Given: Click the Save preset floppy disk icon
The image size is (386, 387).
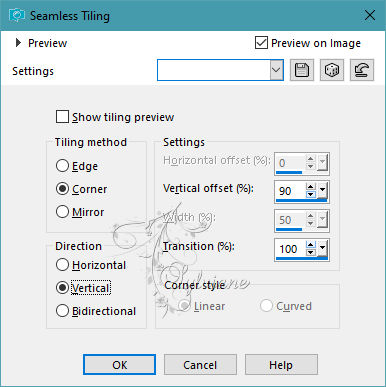Looking at the screenshot, I should [x=302, y=70].
